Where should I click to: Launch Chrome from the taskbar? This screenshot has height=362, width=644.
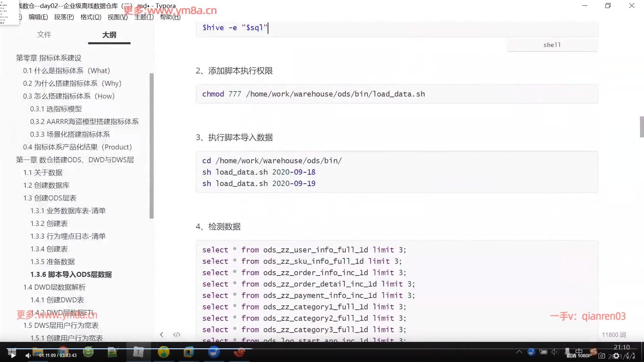63,352
